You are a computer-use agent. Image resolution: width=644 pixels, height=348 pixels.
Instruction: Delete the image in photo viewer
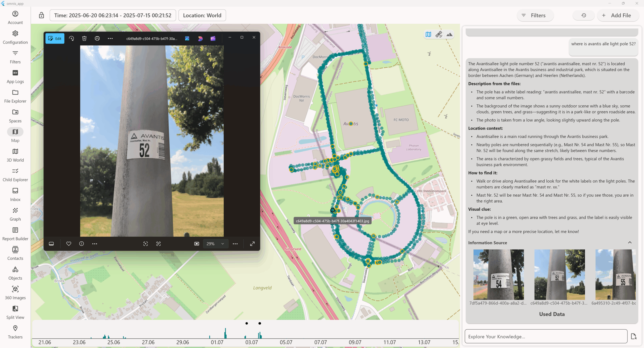(84, 38)
